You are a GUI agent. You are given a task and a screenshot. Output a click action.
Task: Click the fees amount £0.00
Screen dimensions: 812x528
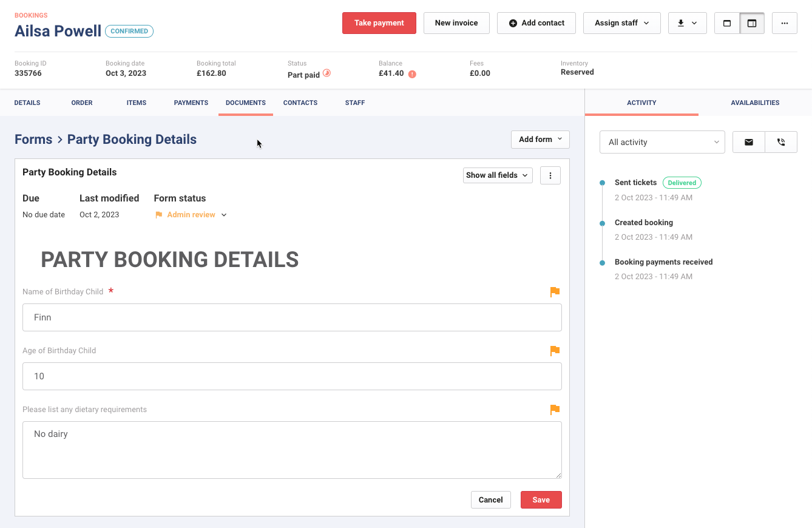click(480, 73)
